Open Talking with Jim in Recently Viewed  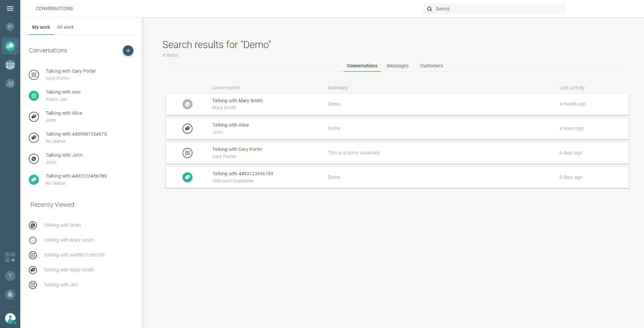(x=60, y=285)
